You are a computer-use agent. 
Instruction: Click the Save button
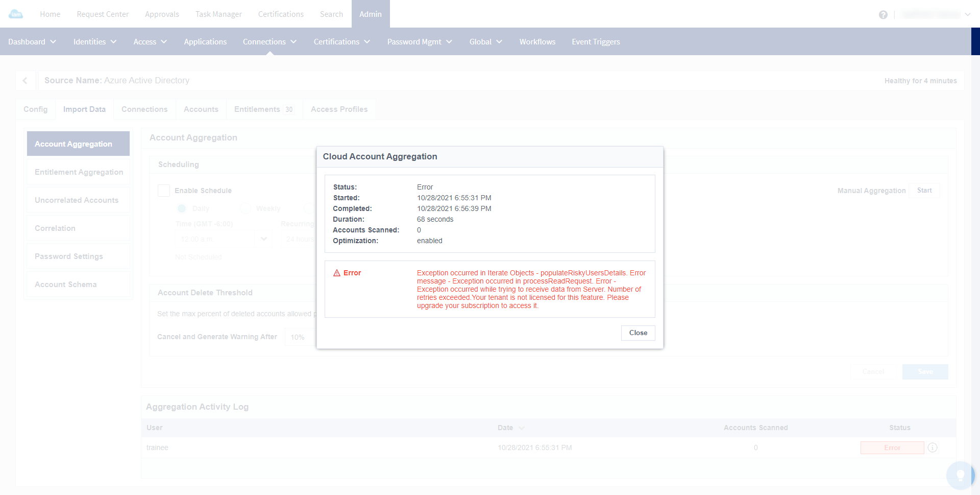(925, 371)
